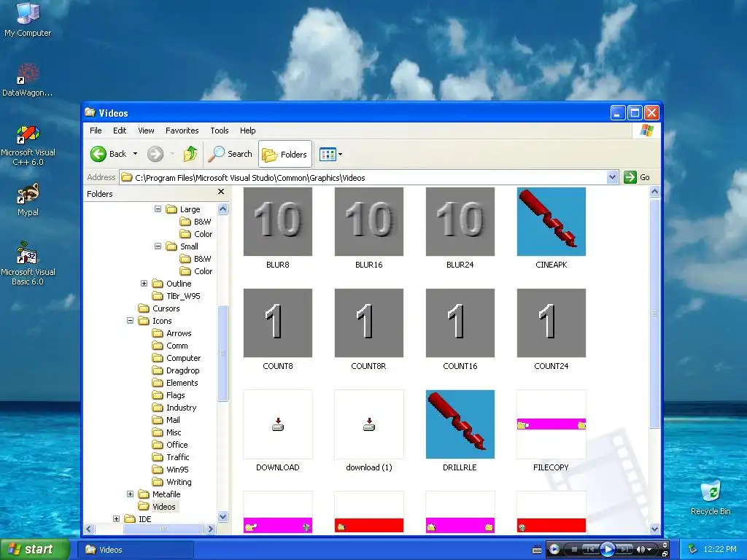Click the Go button
Image resolution: width=747 pixels, height=560 pixels.
pyautogui.click(x=637, y=177)
